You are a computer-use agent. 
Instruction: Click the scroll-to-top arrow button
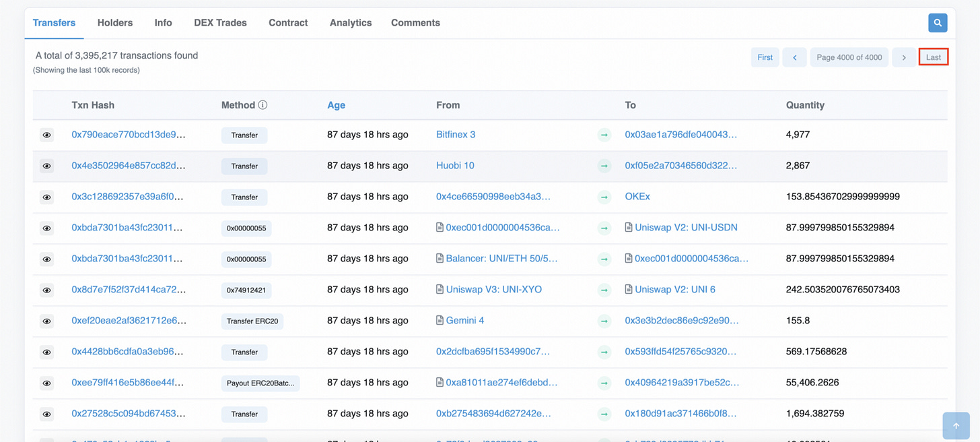point(956,426)
